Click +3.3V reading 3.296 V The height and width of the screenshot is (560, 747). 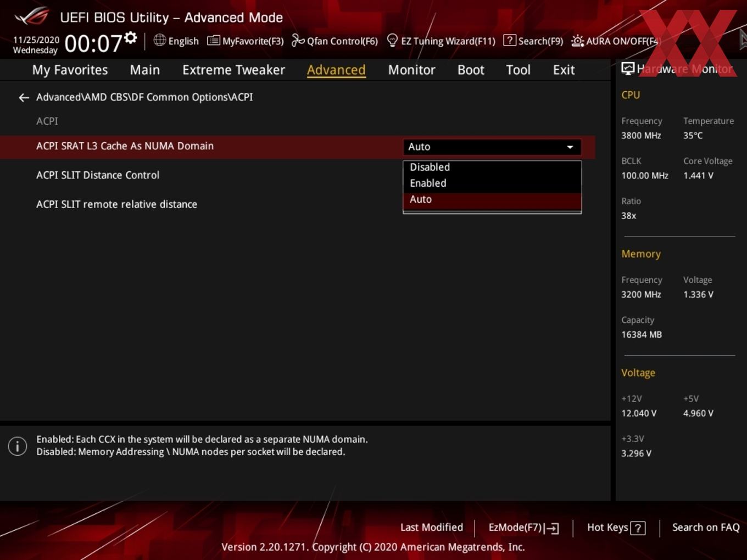(636, 453)
